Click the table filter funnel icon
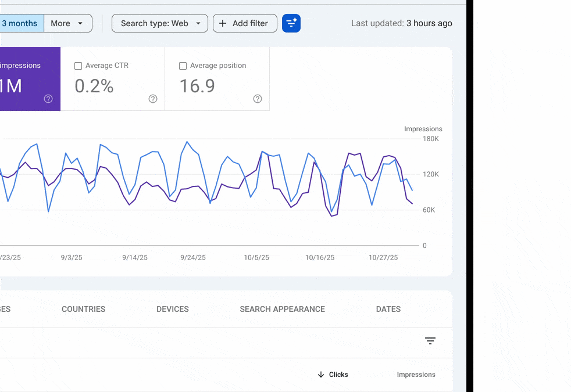 coord(430,341)
